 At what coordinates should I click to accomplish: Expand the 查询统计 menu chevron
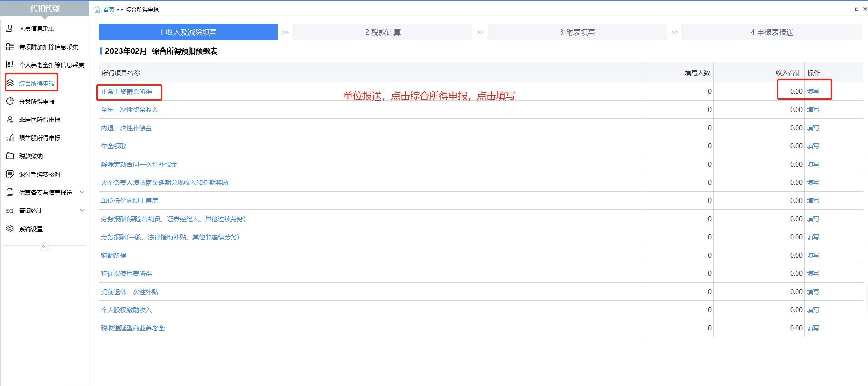point(82,211)
